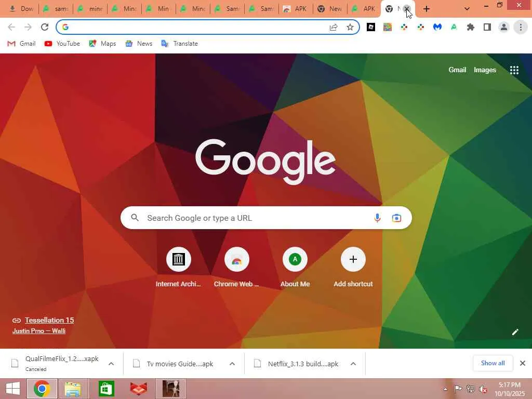Screen dimensions: 532x399
Task: Open the Roblox extension icon
Action: [x=371, y=27]
